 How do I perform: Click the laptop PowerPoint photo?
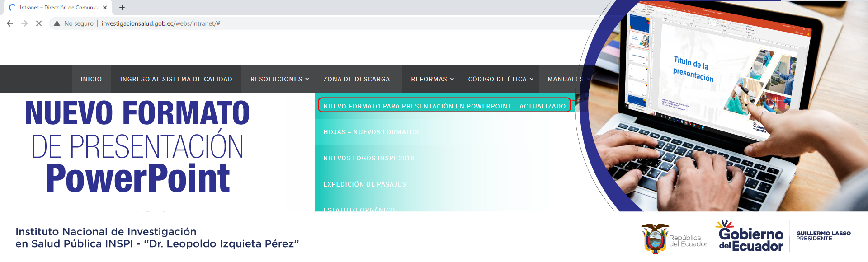coord(723,106)
